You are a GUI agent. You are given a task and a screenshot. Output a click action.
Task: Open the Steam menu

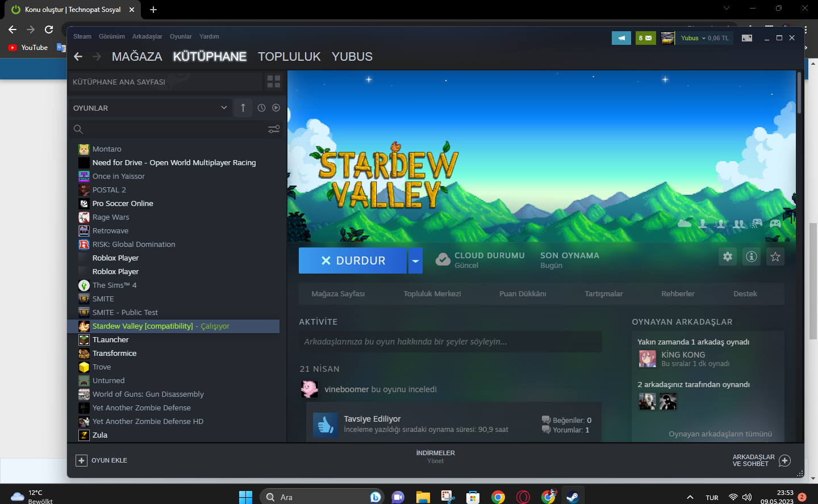click(x=82, y=36)
